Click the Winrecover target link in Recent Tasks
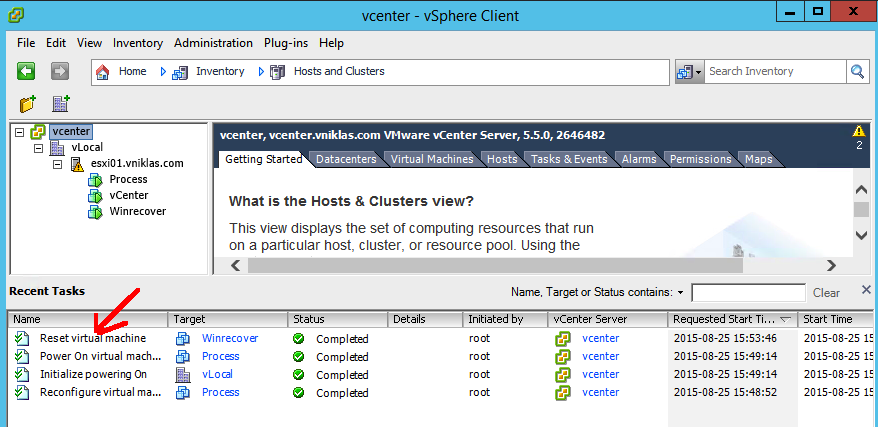The image size is (878, 427). coord(230,339)
